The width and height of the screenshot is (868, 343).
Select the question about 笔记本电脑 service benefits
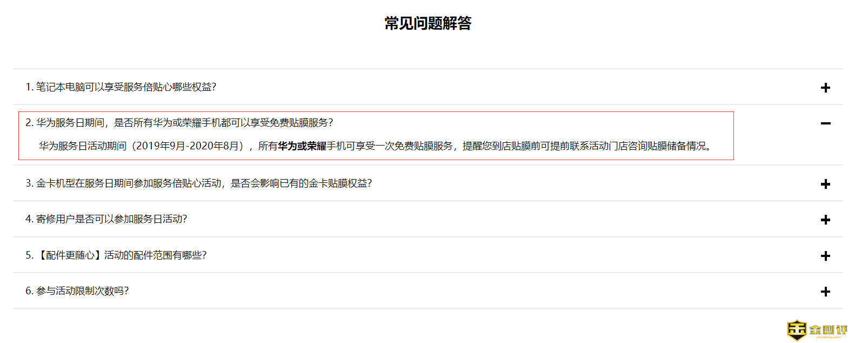pyautogui.click(x=125, y=87)
